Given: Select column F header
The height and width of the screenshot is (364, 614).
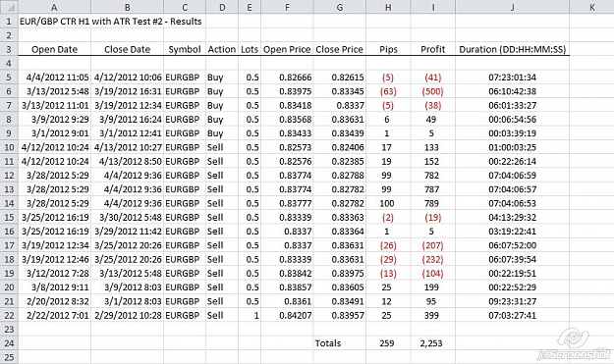Looking at the screenshot, I should pos(287,7).
